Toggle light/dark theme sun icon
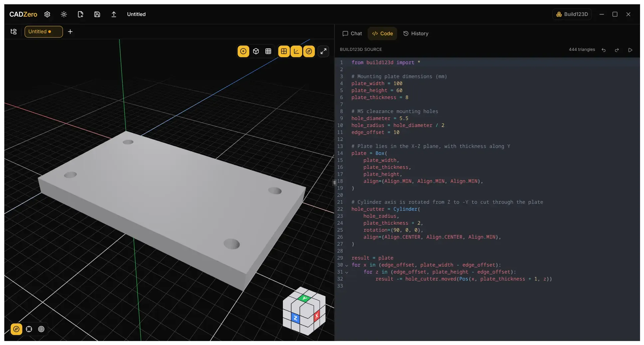This screenshot has height=345, width=644. click(x=64, y=14)
